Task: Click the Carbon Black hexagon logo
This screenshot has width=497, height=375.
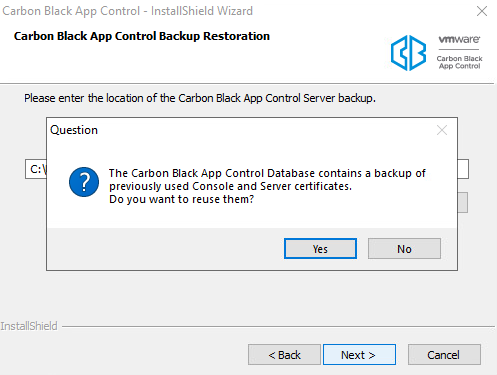Action: [x=408, y=53]
